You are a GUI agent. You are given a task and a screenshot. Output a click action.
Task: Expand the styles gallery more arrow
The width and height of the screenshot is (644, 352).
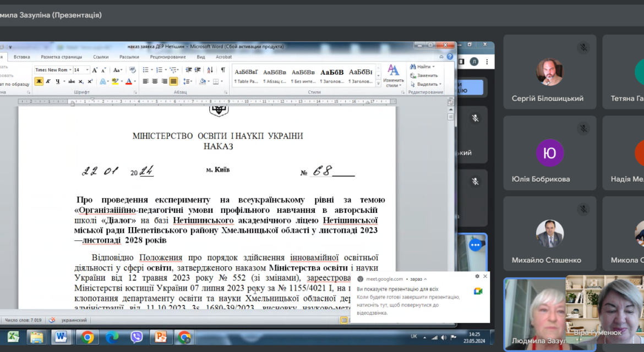pos(378,83)
